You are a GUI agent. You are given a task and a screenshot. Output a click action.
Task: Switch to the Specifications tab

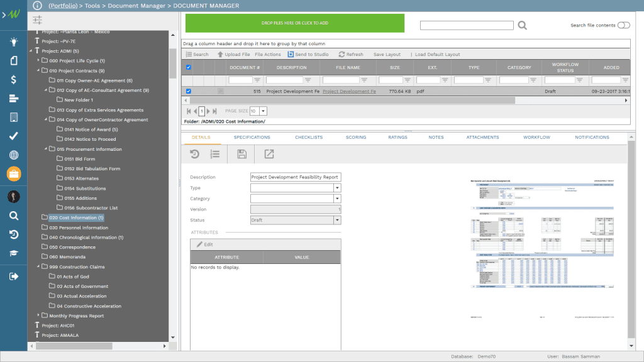point(252,138)
